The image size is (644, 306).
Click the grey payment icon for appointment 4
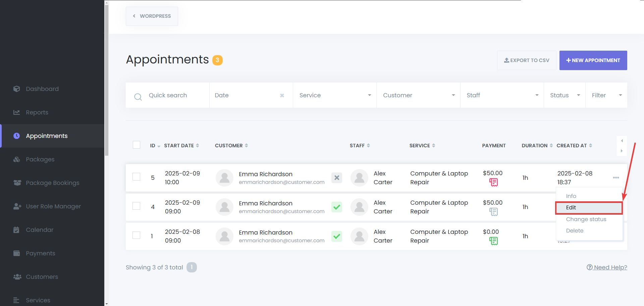tap(493, 212)
